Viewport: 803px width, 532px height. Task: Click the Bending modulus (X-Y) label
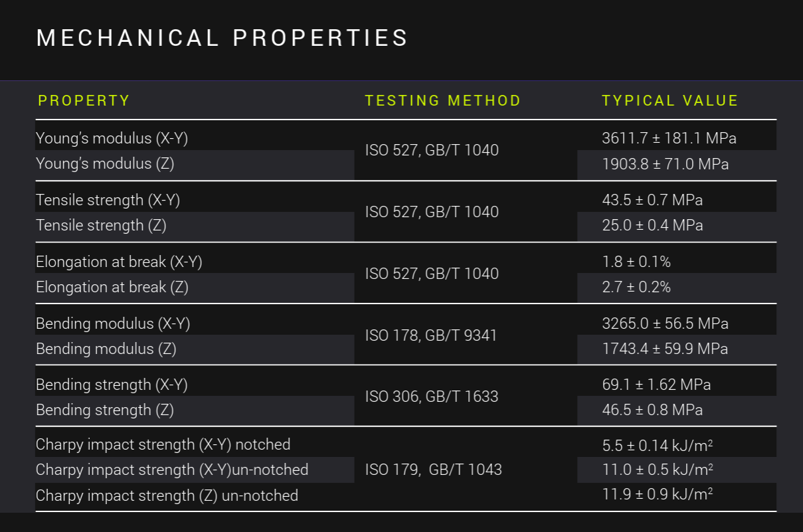point(113,323)
